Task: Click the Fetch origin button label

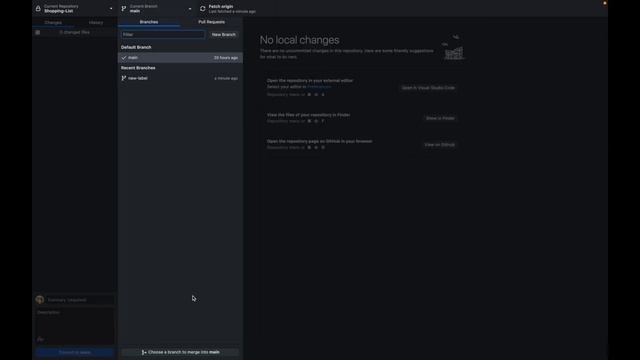Action: coord(221,7)
